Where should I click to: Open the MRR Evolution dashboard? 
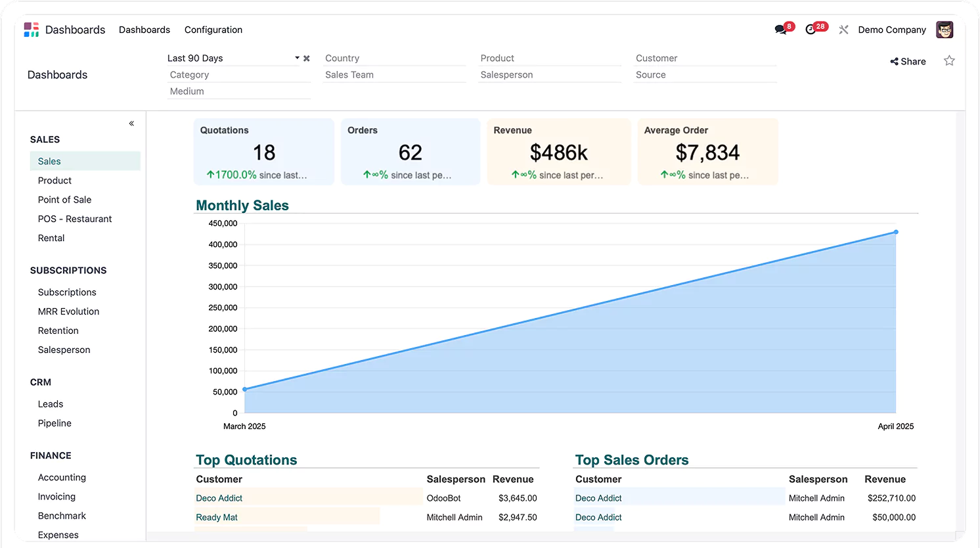(68, 311)
